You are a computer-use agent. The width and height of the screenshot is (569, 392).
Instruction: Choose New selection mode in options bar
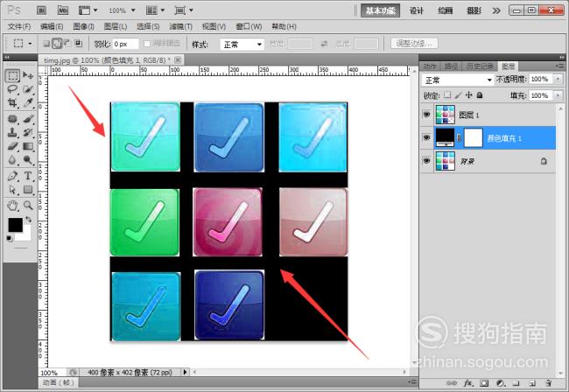46,44
